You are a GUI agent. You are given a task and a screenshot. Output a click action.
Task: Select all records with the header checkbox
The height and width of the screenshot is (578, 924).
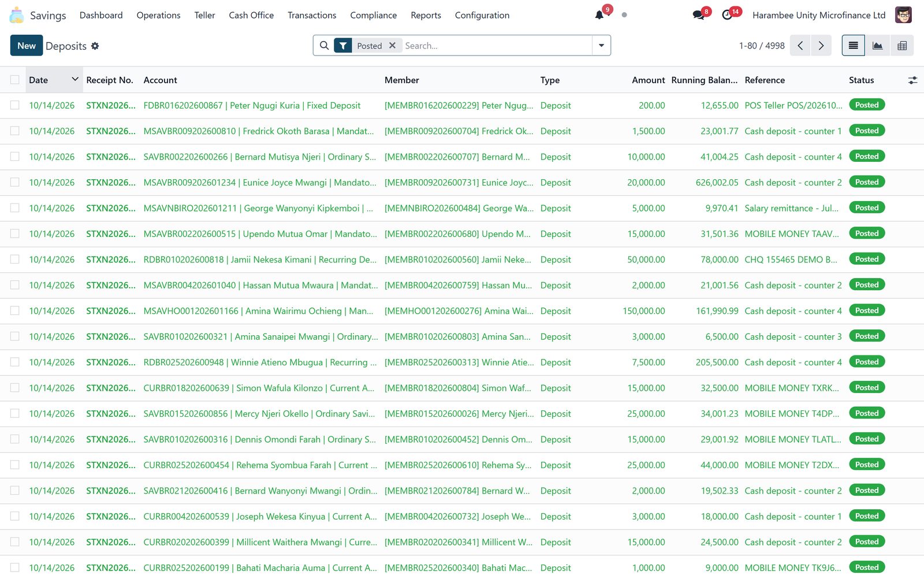[x=15, y=80]
